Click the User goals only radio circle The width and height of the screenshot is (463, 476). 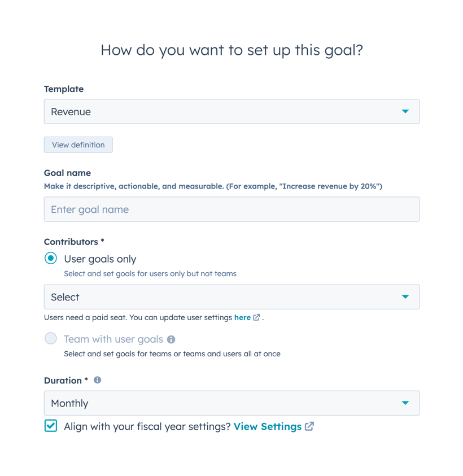[50, 258]
